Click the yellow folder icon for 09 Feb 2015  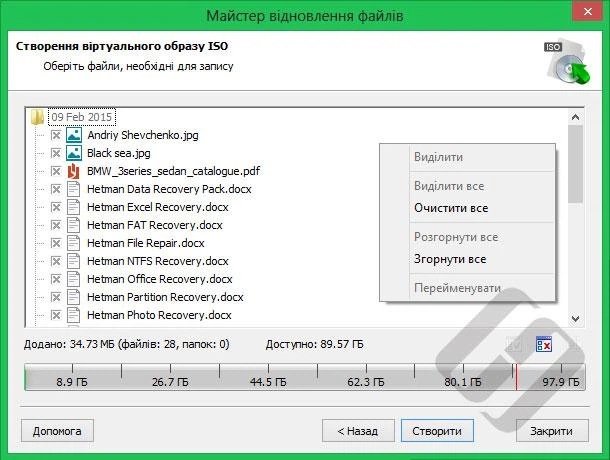tap(37, 117)
